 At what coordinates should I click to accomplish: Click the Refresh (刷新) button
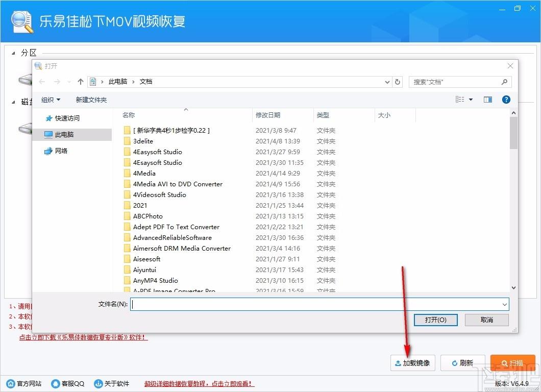[x=463, y=363]
